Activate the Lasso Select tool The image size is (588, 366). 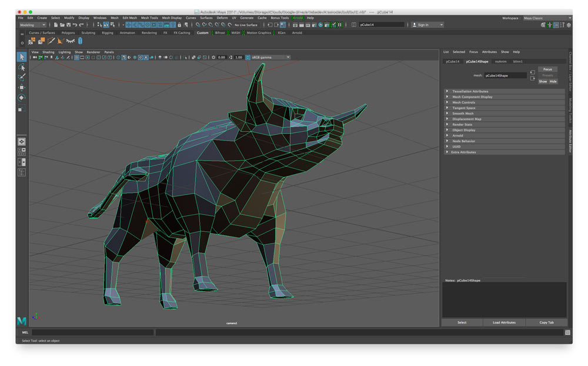pos(22,68)
